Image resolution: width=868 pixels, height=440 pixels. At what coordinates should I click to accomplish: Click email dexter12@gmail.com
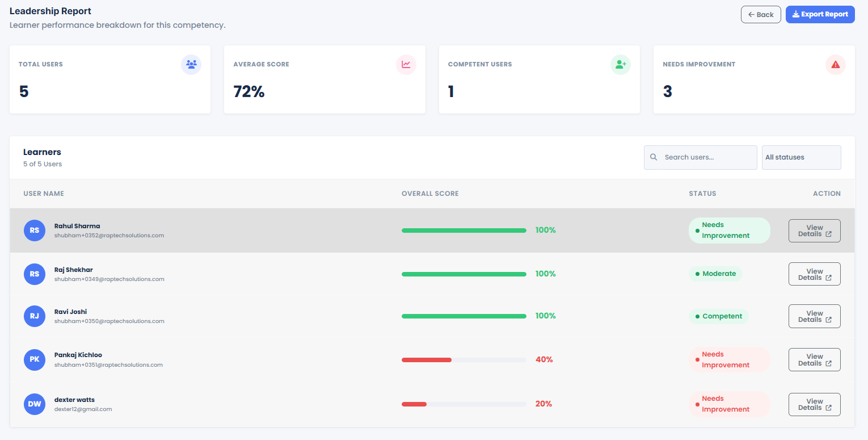click(x=83, y=409)
